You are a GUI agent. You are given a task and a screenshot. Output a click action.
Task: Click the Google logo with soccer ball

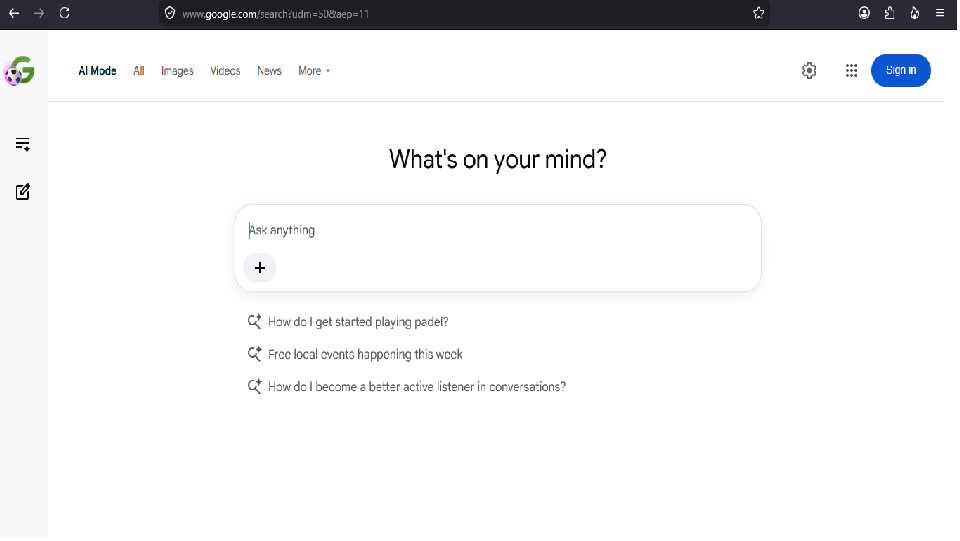(19, 70)
